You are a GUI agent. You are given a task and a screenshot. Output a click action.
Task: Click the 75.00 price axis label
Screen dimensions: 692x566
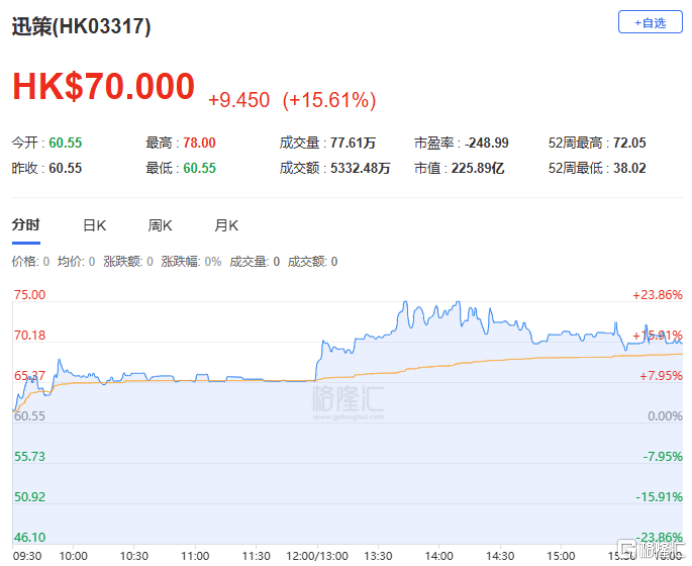29,295
